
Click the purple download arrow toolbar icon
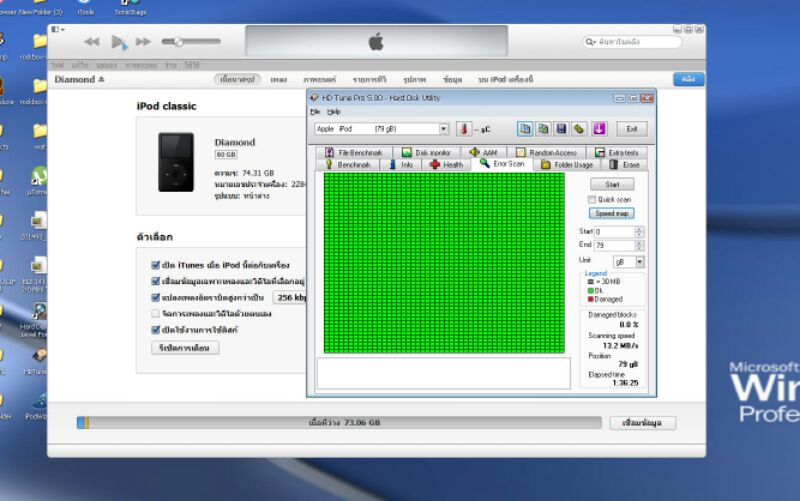point(599,129)
